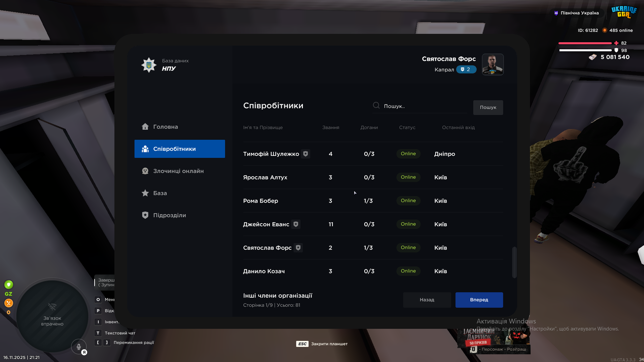Screen dimensions: 644x362
Task: Click the НПУ police badge logo
Action: pos(148,65)
